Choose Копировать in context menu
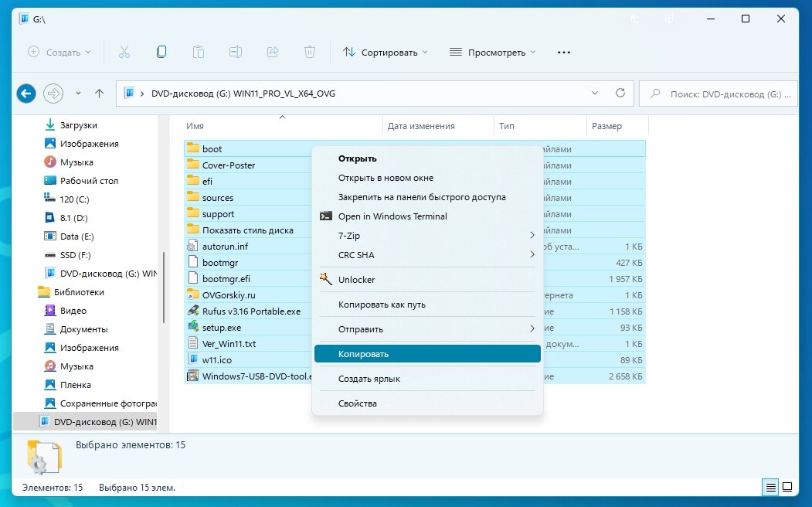Image resolution: width=812 pixels, height=507 pixels. coord(427,354)
